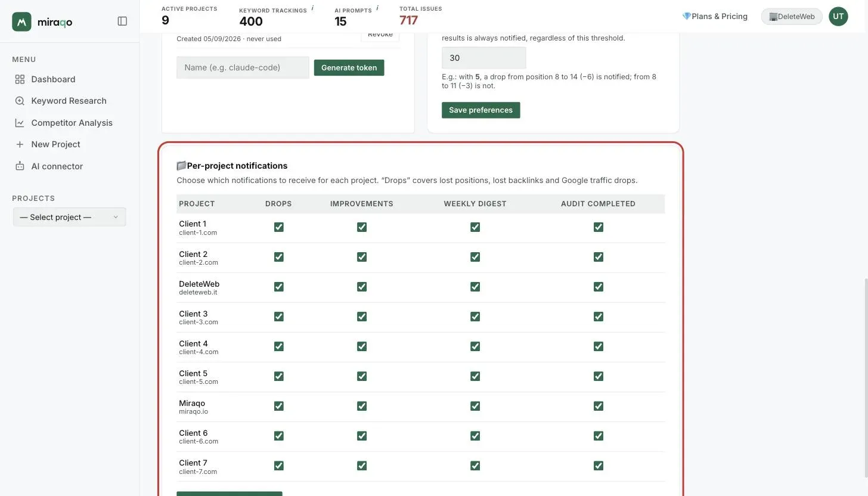Viewport: 868px width, 496px height.
Task: Click the client-3.com domain text
Action: 199,323
